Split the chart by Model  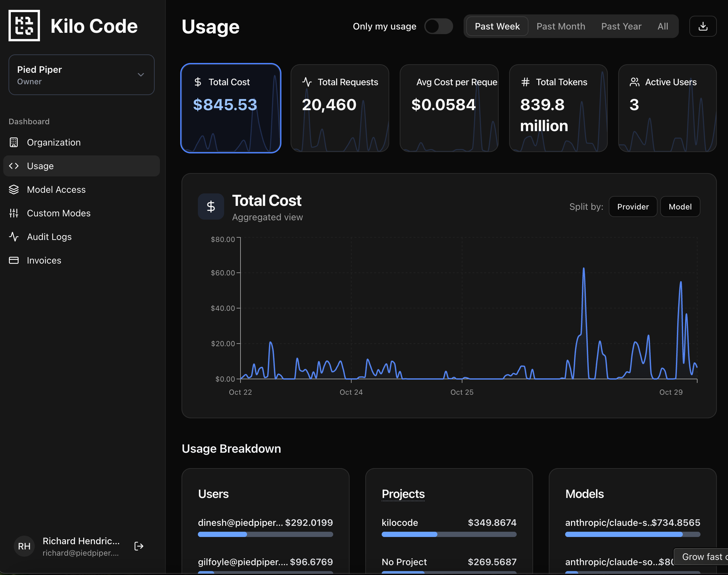pyautogui.click(x=680, y=207)
